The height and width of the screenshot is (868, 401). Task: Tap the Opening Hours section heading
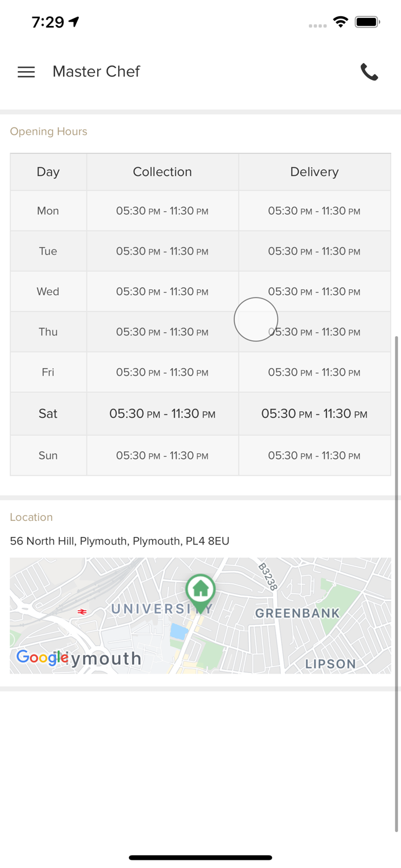(x=49, y=131)
